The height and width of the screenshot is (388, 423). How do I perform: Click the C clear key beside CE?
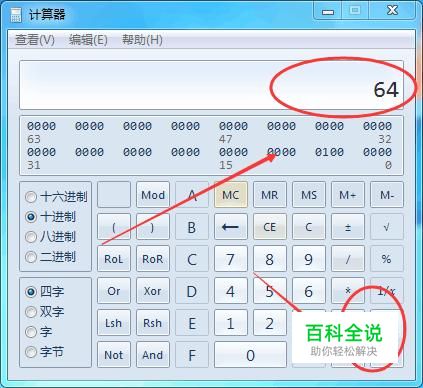(309, 227)
